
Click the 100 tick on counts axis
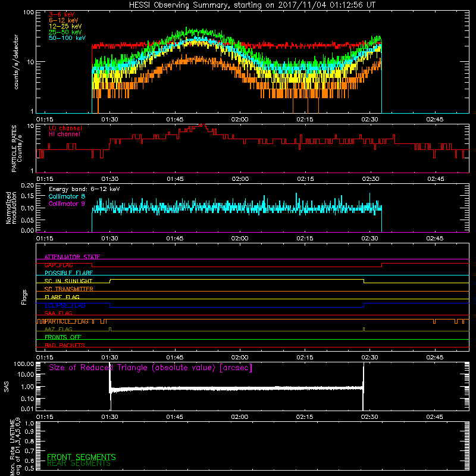click(29, 12)
